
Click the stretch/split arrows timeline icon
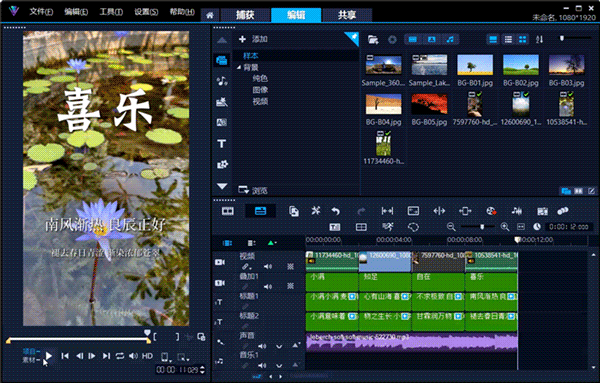[439, 211]
